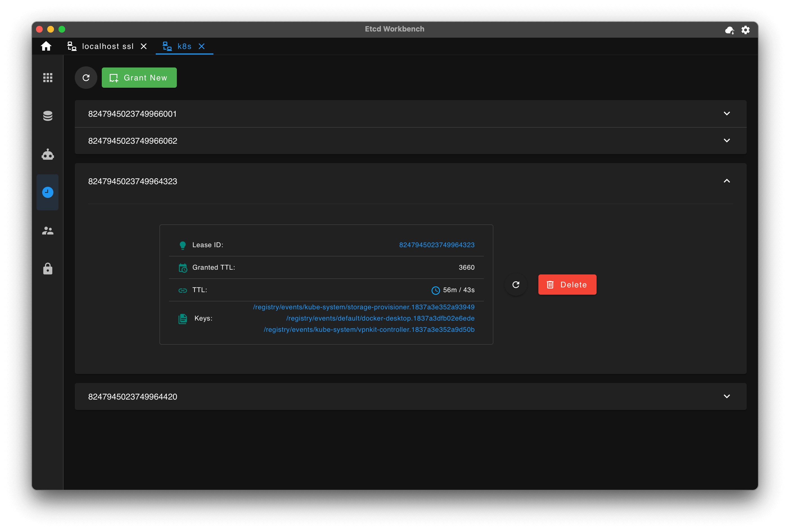The width and height of the screenshot is (790, 532).
Task: Open the cluster grid icon in sidebar
Action: pos(48,78)
